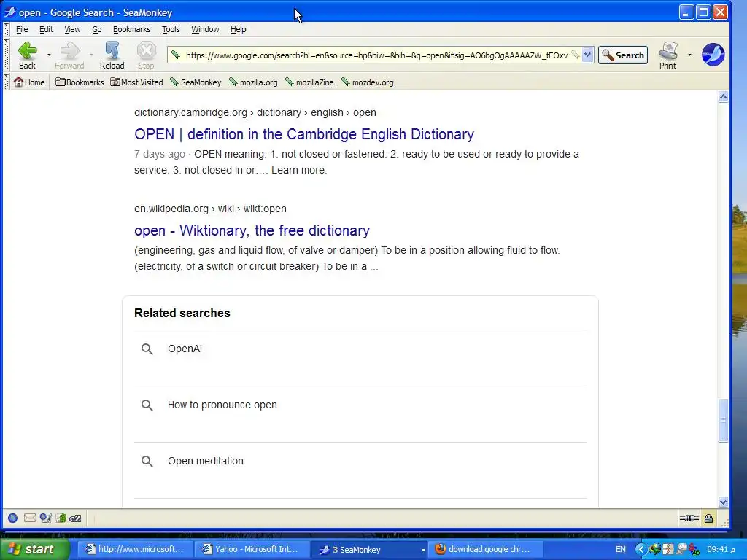Open the SeaMonkey bookmark
Screen dimensions: 747x560
click(x=196, y=82)
